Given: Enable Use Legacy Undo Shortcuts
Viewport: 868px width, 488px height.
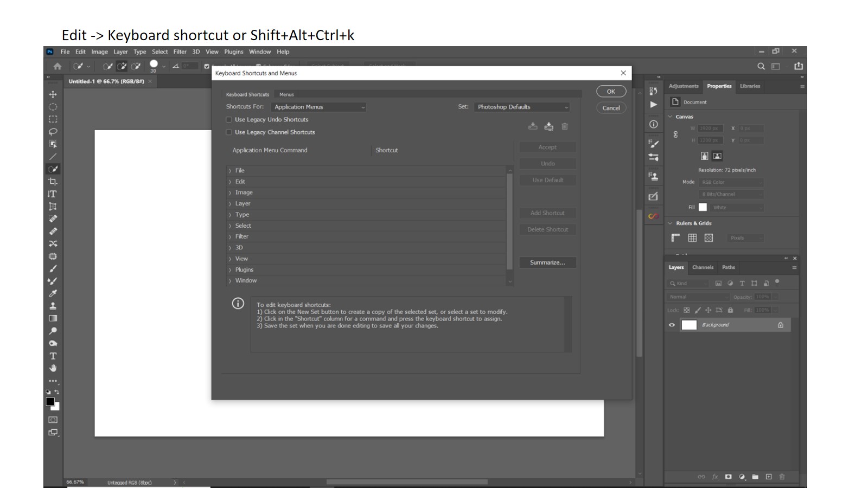Looking at the screenshot, I should [229, 120].
